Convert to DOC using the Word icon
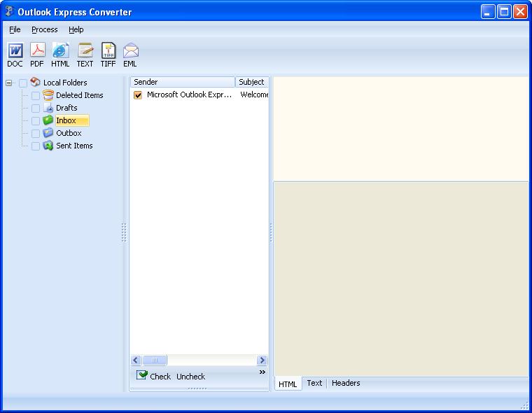 15,50
